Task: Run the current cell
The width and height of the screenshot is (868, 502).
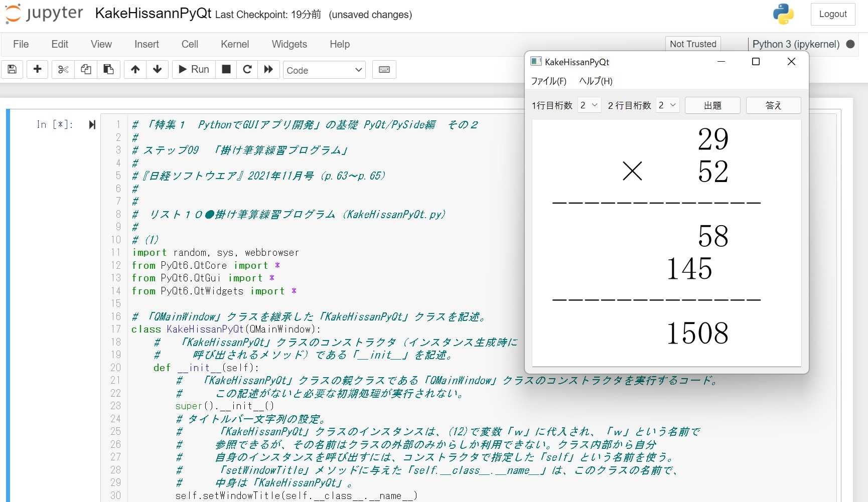Action: (193, 69)
